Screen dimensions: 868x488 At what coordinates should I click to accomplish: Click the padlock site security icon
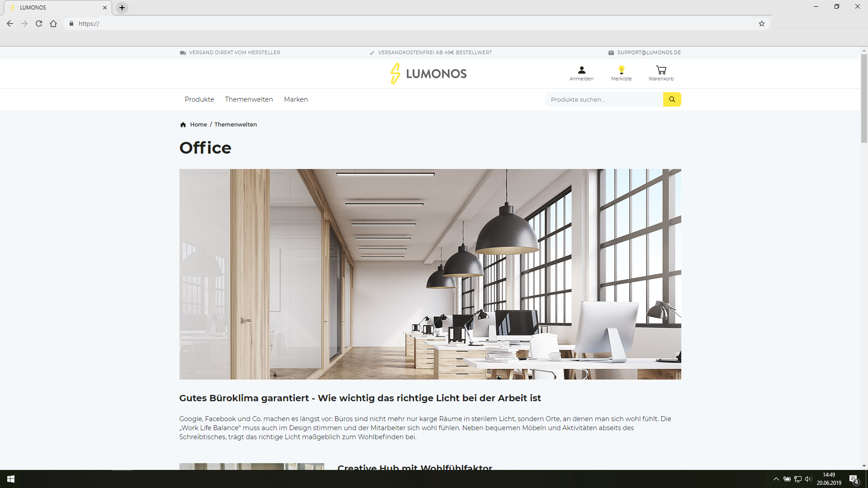(71, 23)
